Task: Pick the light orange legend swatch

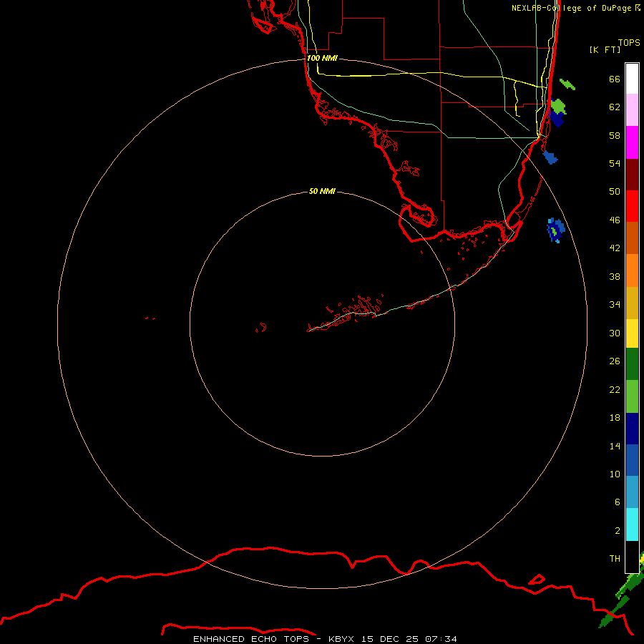Action: pos(632,270)
